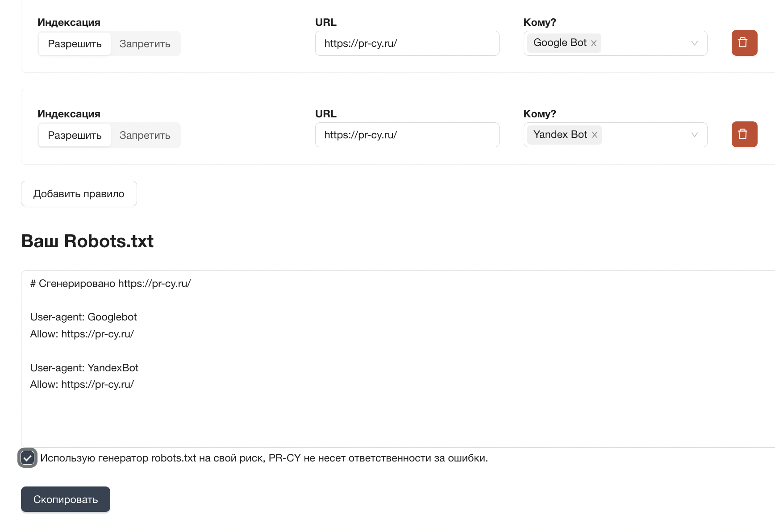Focus the URL field in second rule
Viewport: 775px width, 532px height.
point(407,135)
